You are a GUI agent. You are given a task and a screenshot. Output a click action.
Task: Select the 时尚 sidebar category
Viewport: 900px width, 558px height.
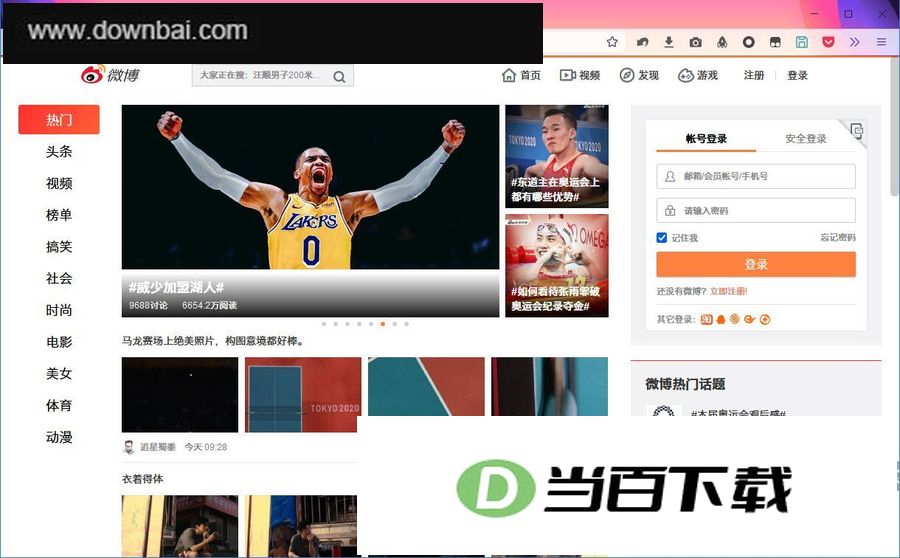(x=59, y=310)
